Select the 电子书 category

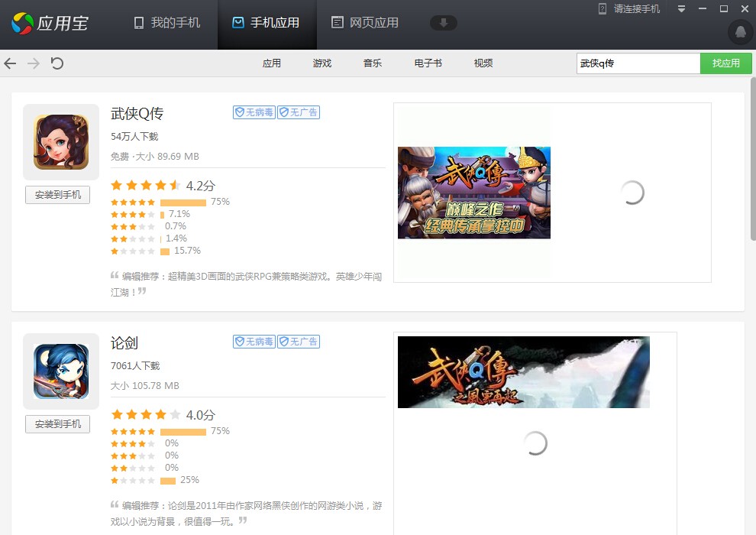tap(428, 63)
